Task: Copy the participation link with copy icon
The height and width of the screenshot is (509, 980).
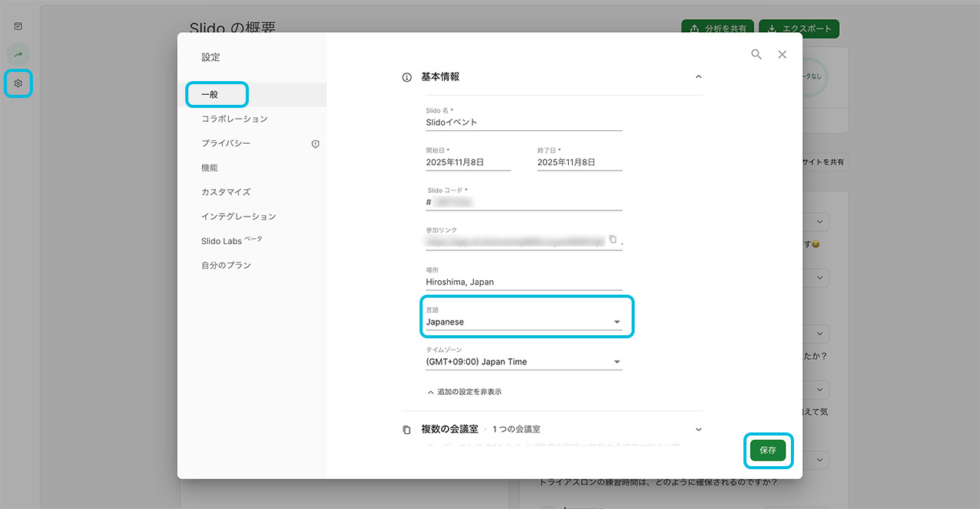Action: (x=612, y=240)
